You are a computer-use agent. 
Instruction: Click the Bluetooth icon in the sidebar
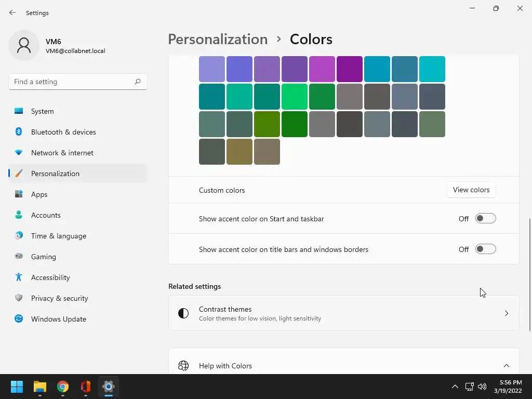point(19,131)
